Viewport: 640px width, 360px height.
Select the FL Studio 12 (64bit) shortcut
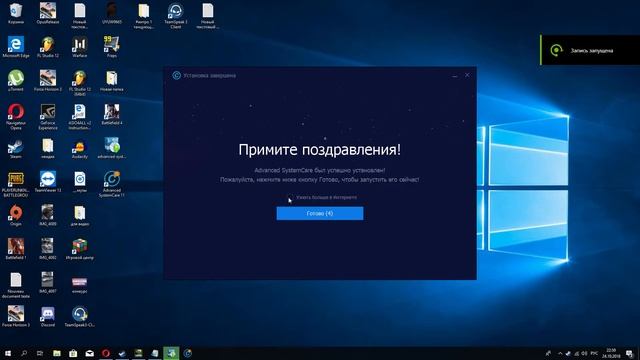click(x=80, y=83)
